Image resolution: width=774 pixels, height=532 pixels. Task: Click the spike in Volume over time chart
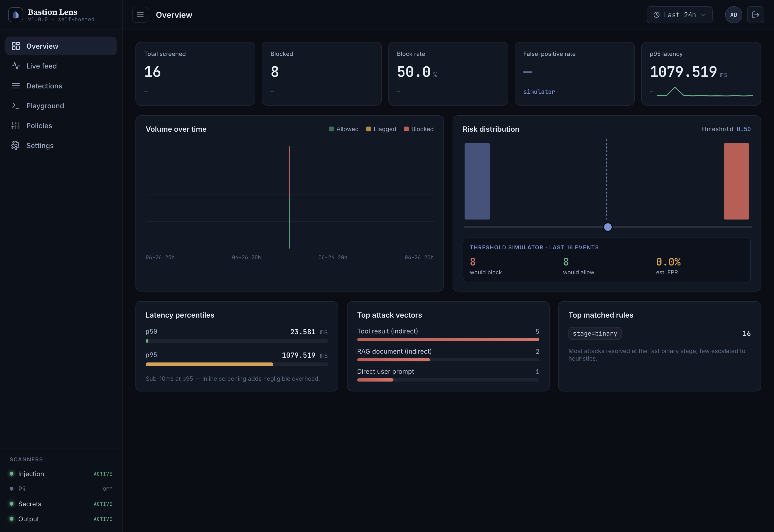pos(290,197)
